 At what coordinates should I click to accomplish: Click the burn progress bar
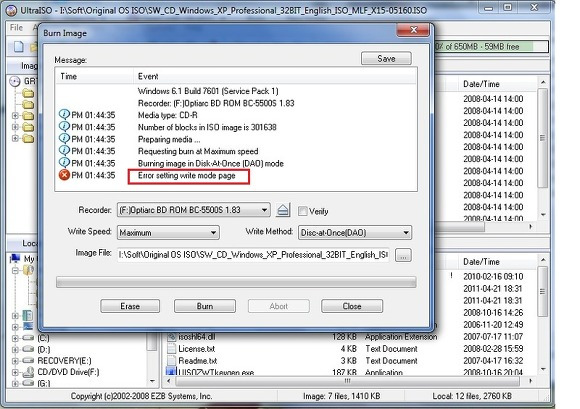tap(236, 282)
